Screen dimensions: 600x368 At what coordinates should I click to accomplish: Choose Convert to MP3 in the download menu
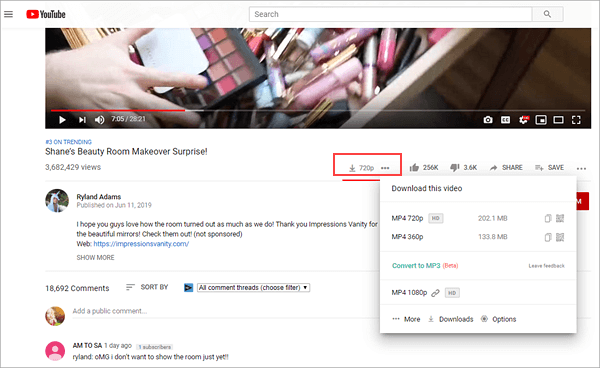coord(416,265)
